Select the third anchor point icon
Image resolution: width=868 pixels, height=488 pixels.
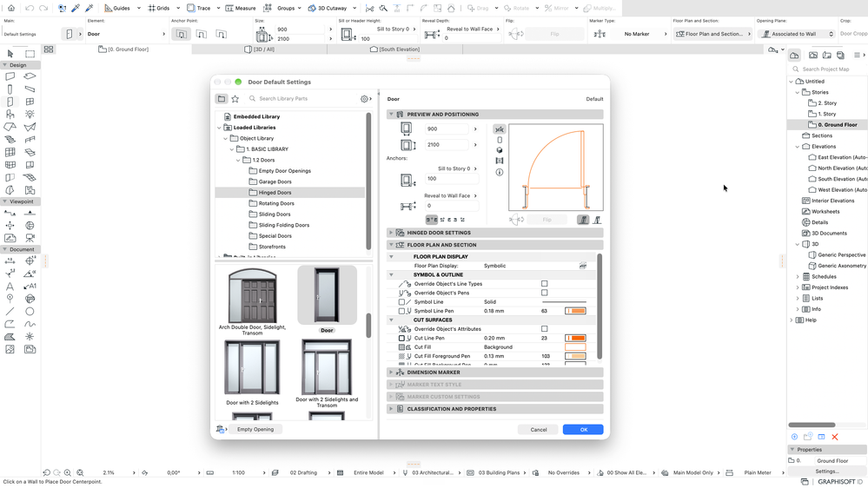click(221, 34)
